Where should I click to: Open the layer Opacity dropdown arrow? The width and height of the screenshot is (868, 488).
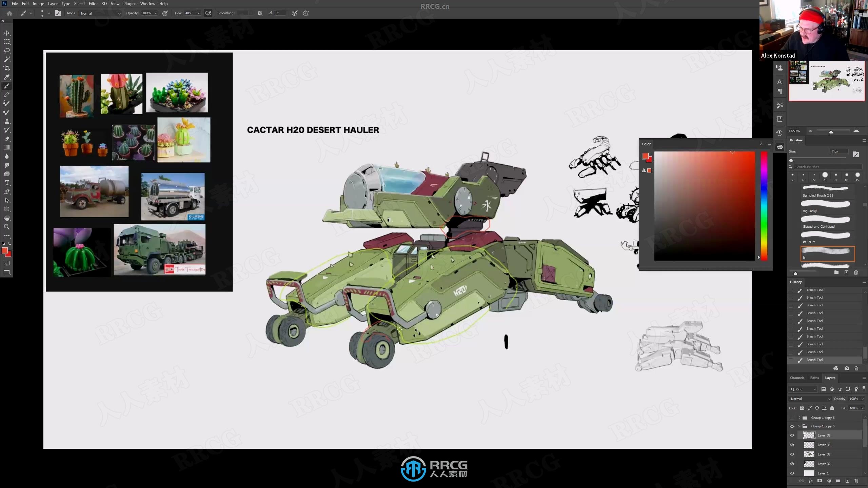tap(863, 399)
